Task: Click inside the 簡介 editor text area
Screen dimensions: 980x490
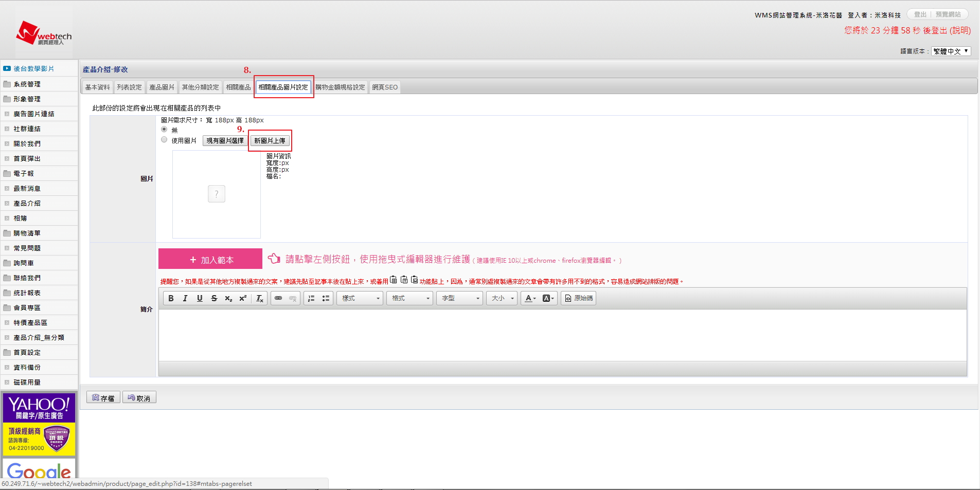Action: [x=562, y=335]
